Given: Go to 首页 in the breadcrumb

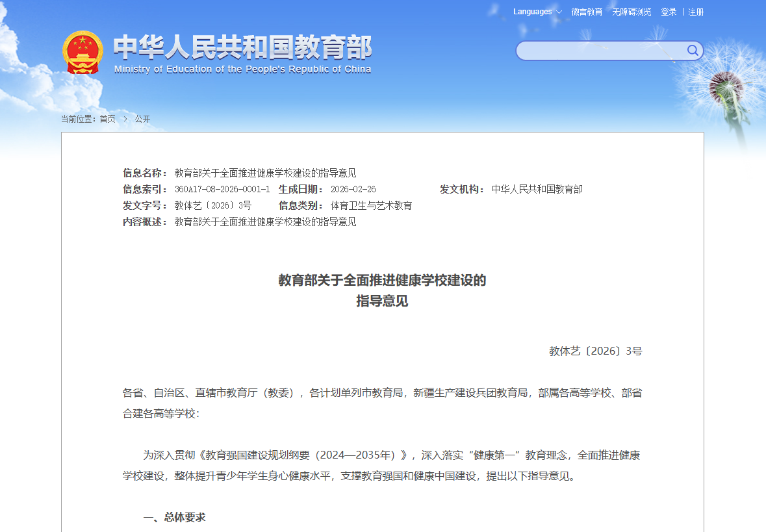Looking at the screenshot, I should (x=107, y=119).
